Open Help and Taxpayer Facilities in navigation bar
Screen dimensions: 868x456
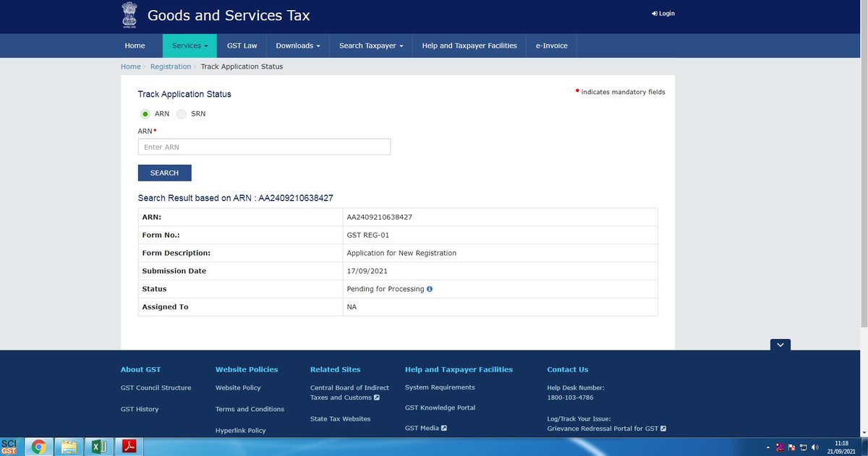pos(469,46)
